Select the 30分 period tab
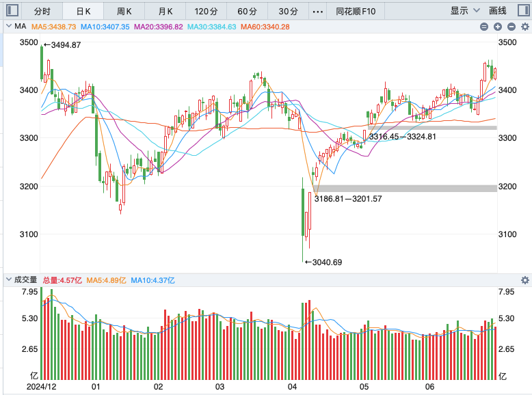Viewport: 532px width, 395px height. (288, 11)
